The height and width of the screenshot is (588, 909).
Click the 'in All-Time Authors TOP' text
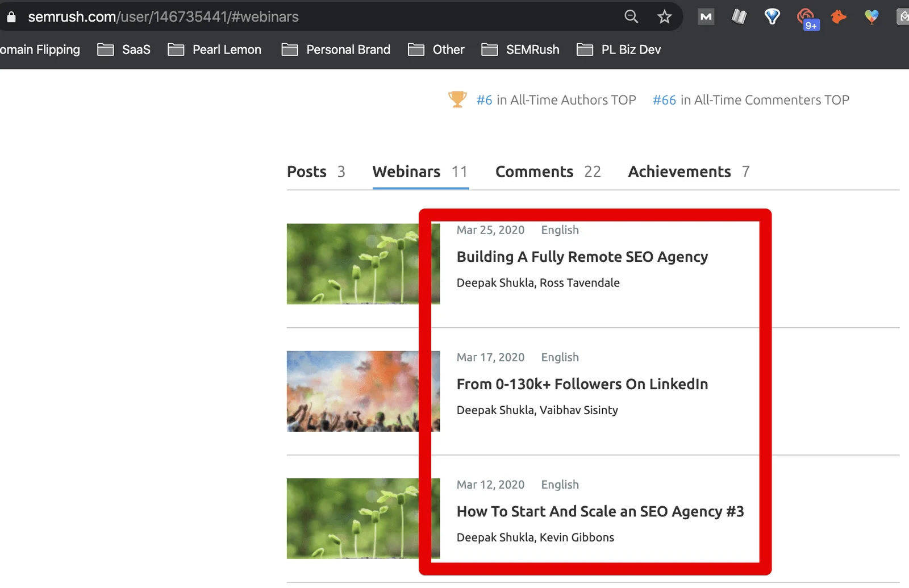566,100
